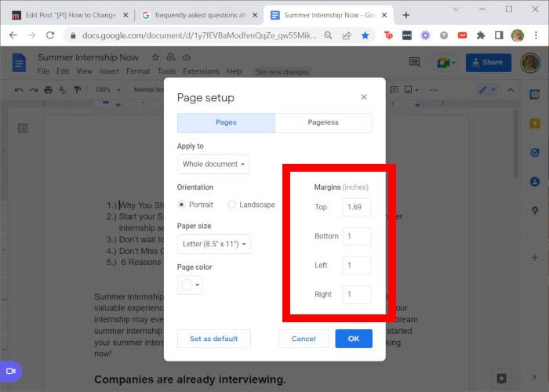Image resolution: width=549 pixels, height=392 pixels.
Task: Open Google Contacts side panel icon
Action: (535, 182)
